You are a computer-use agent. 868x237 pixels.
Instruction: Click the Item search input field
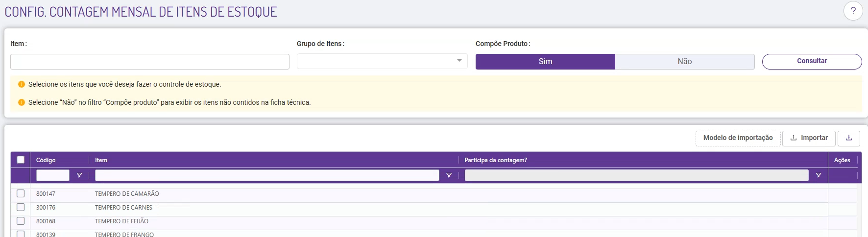point(150,62)
